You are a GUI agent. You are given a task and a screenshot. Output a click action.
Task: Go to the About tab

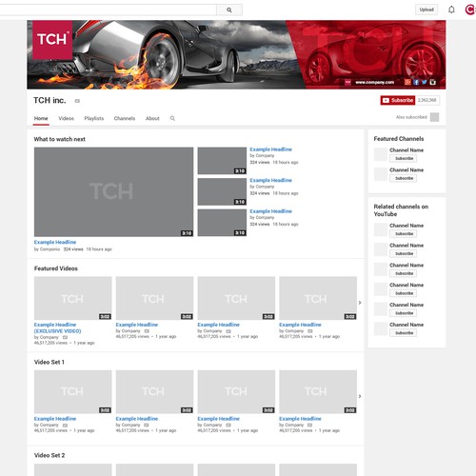pyautogui.click(x=152, y=118)
